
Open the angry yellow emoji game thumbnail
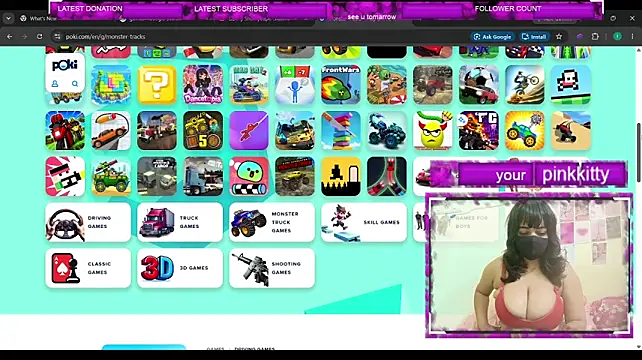coord(433,130)
